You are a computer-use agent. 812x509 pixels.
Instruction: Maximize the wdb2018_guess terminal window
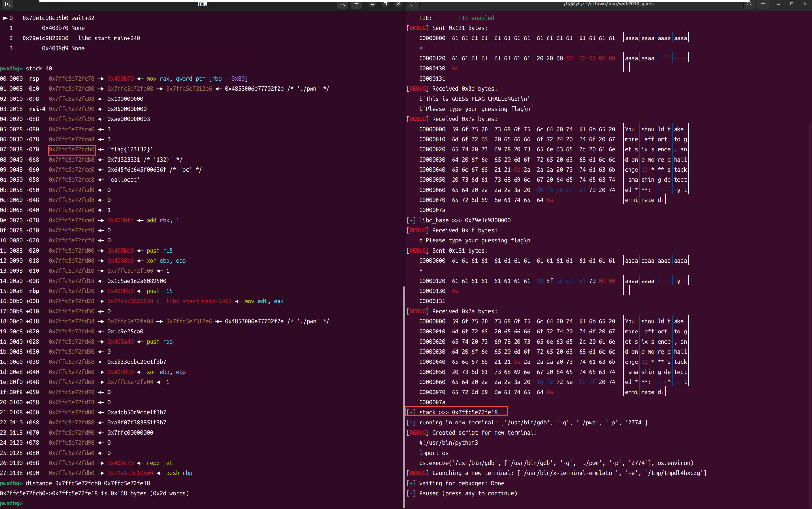[792, 4]
